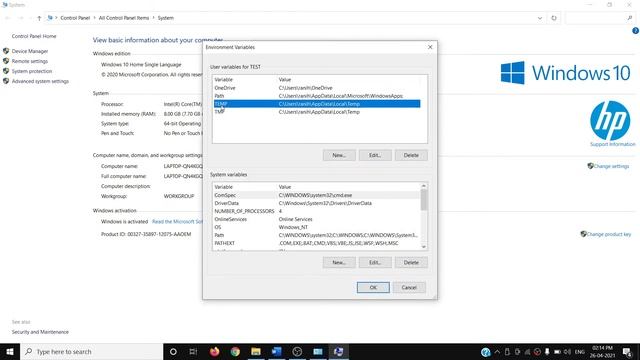640x360 pixels.
Task: Open Windows Start menu
Action: pyautogui.click(x=10, y=351)
